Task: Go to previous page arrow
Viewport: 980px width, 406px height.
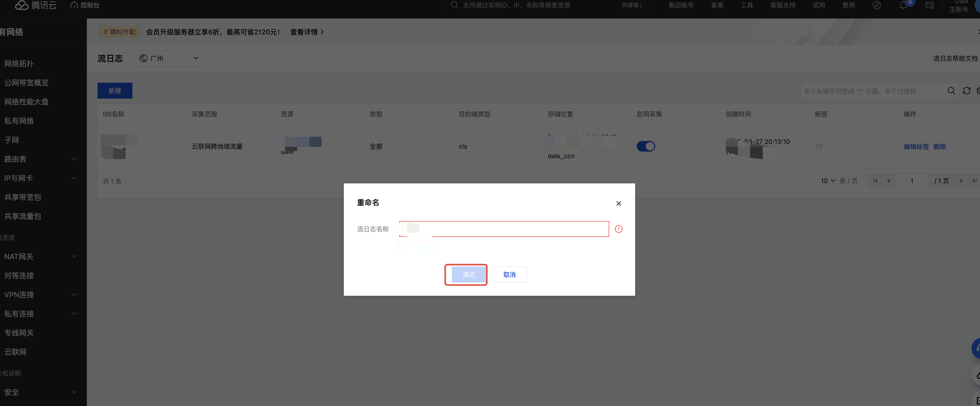Action: tap(888, 181)
